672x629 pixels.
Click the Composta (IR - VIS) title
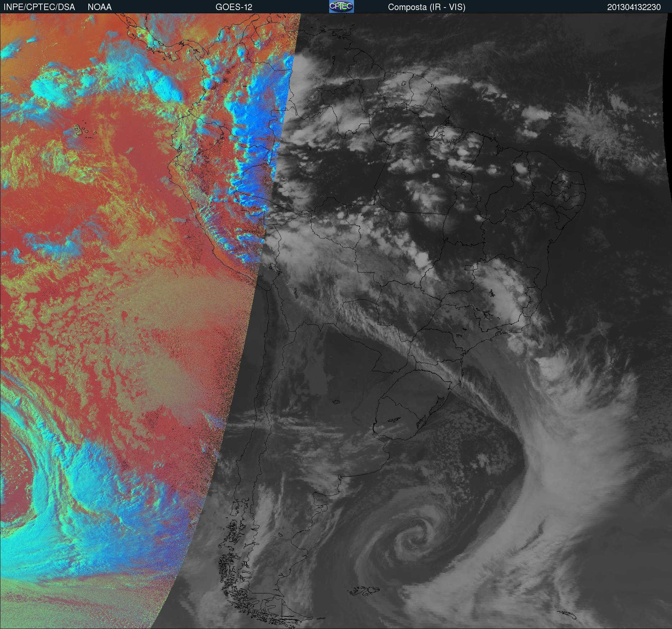pos(427,7)
